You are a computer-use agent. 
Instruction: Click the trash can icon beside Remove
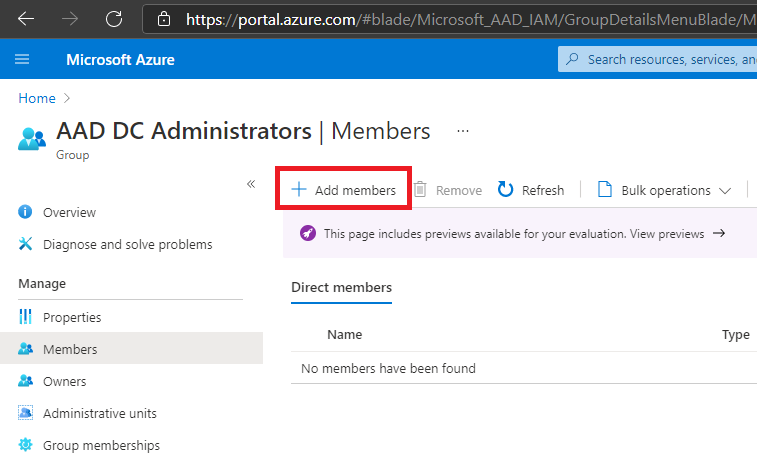click(x=420, y=189)
